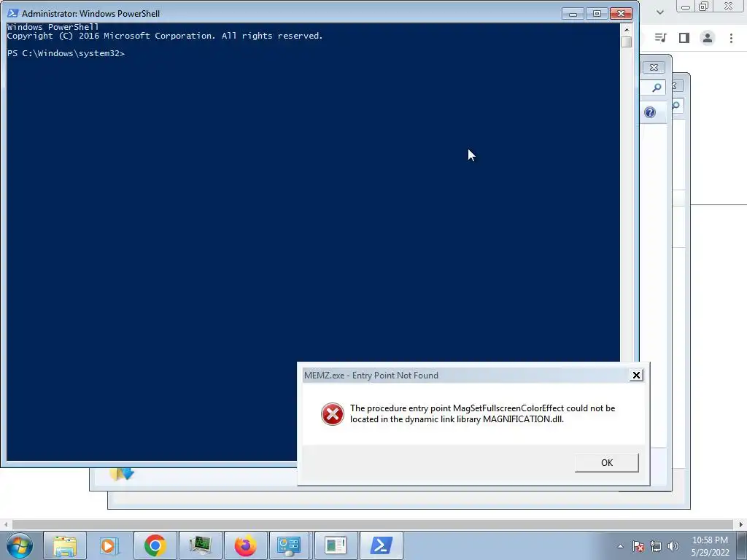The width and height of the screenshot is (747, 560).
Task: Restore down the Chrome browser window
Action: (703, 6)
